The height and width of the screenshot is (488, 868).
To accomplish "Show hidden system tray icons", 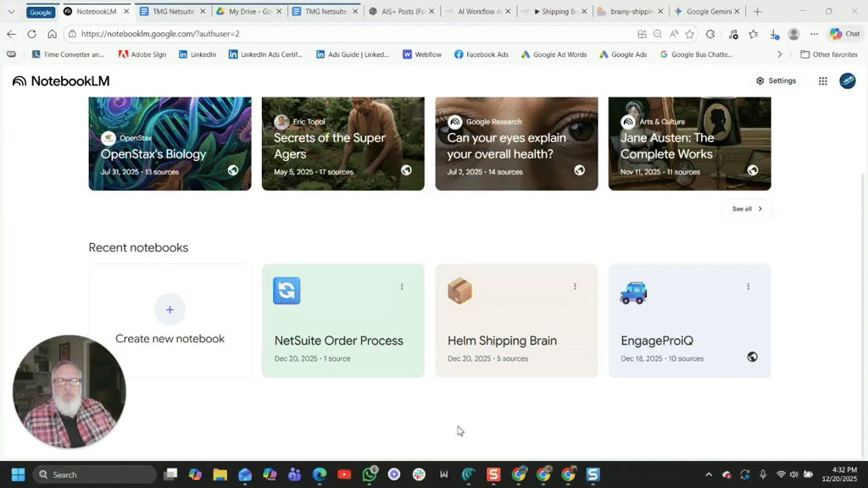I will [x=708, y=474].
